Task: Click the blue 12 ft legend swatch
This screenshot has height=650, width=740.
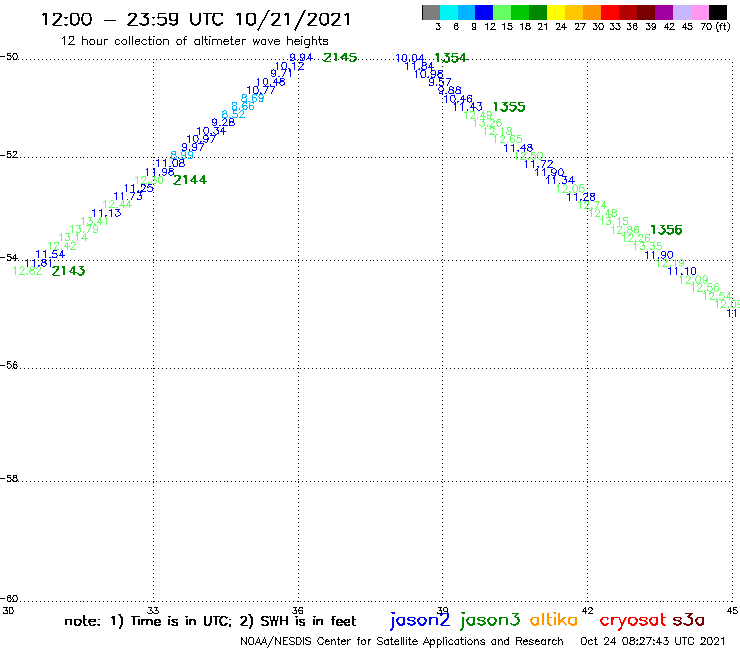Action: pyautogui.click(x=484, y=13)
